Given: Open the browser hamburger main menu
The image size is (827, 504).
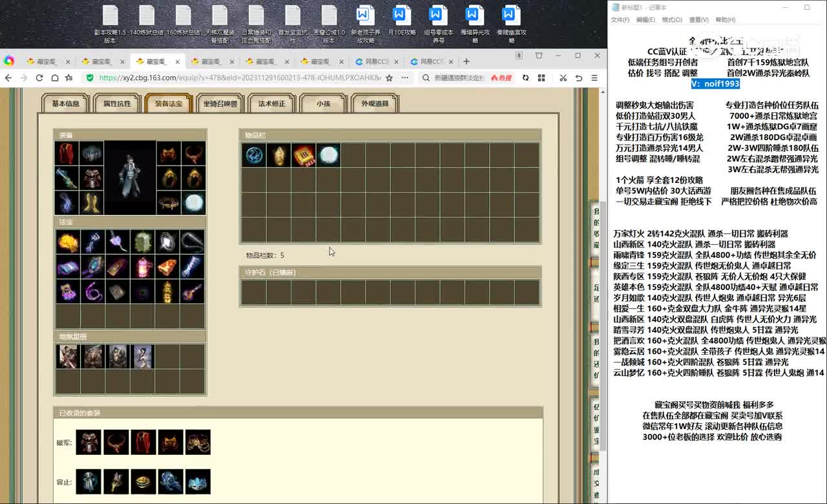Looking at the screenshot, I should click(595, 78).
